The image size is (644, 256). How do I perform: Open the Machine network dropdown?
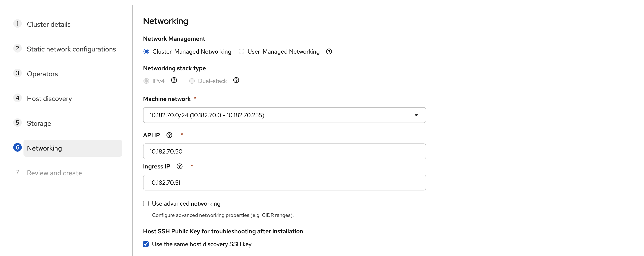[284, 115]
